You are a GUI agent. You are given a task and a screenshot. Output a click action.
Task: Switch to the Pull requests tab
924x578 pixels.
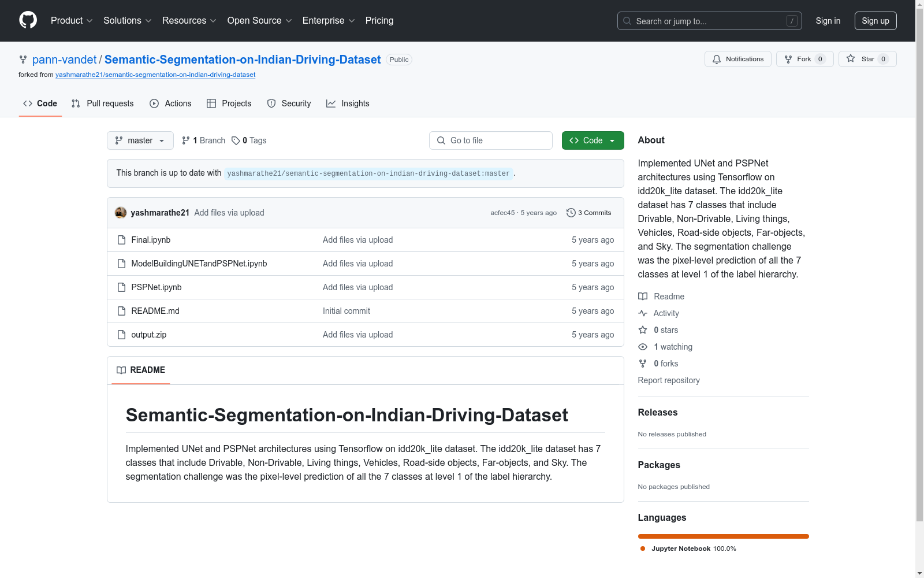coord(102,103)
